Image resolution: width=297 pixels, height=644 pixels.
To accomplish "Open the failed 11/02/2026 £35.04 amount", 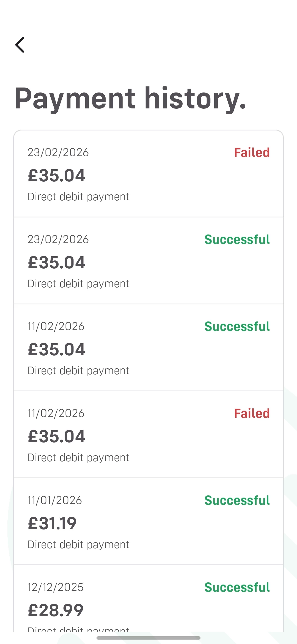I will 57,436.
